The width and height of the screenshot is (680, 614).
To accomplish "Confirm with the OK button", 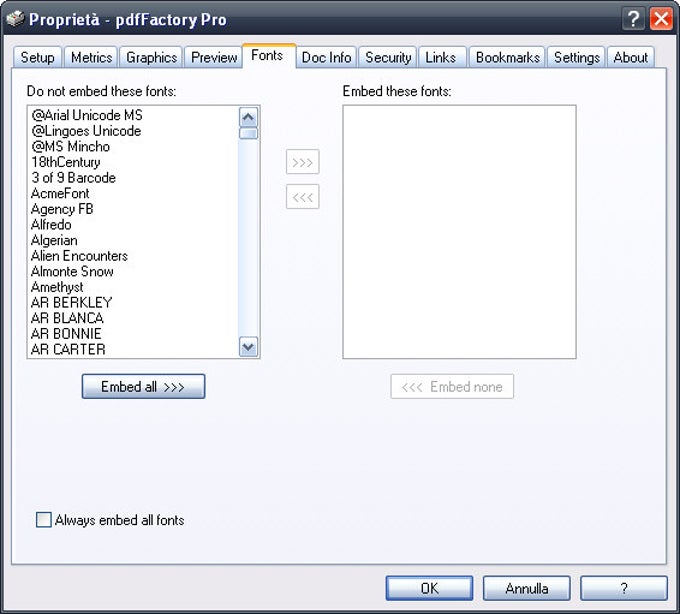I will (429, 588).
